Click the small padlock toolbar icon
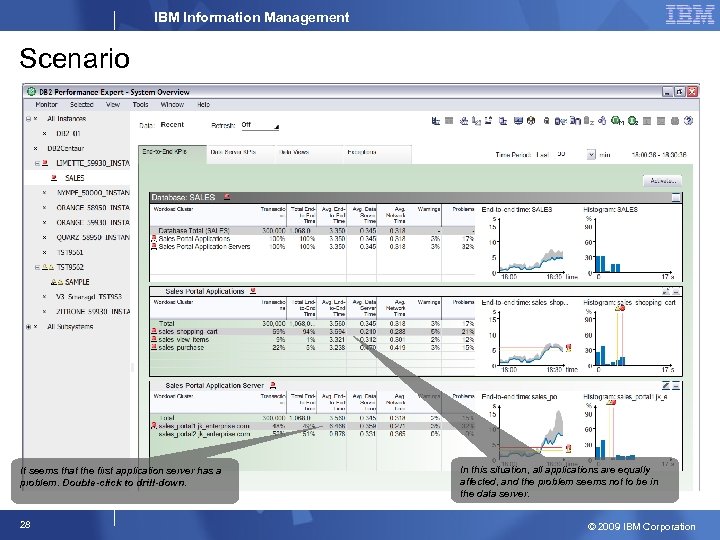 click(546, 121)
